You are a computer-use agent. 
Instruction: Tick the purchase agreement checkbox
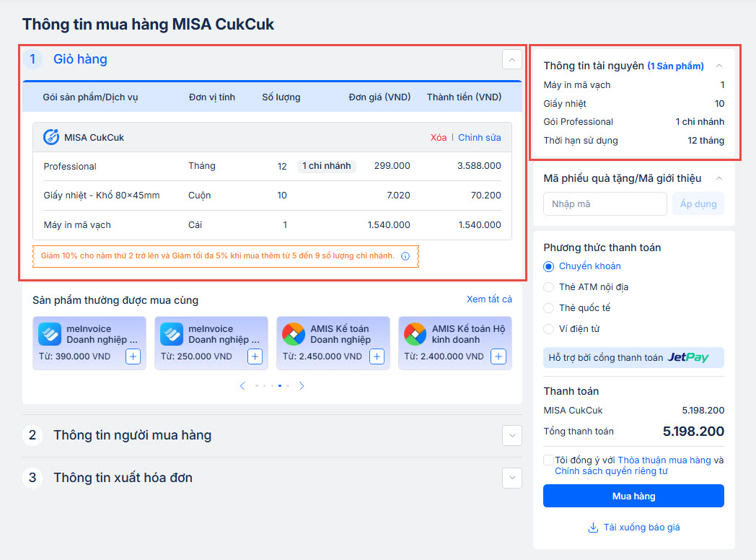549,460
